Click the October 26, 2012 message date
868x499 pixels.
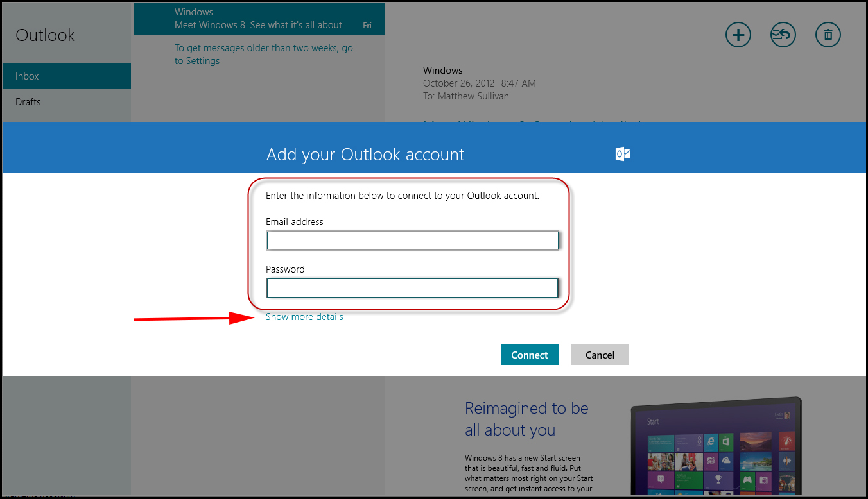[x=479, y=83]
